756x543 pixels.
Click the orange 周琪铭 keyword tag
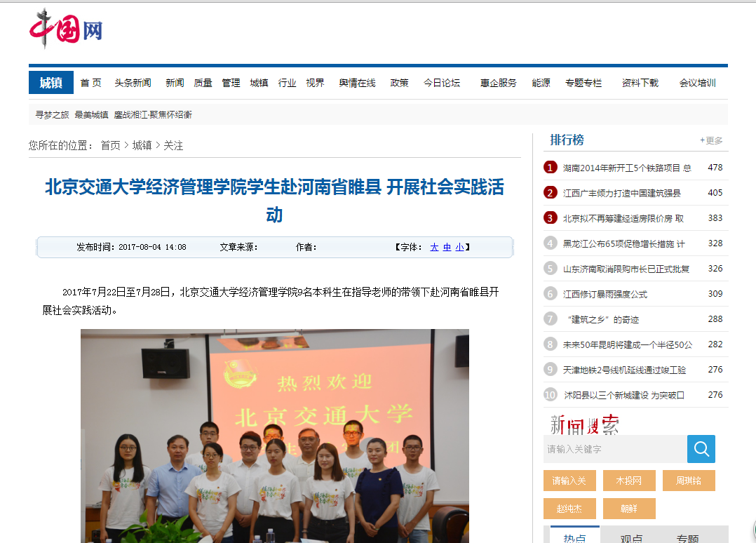pyautogui.click(x=689, y=481)
